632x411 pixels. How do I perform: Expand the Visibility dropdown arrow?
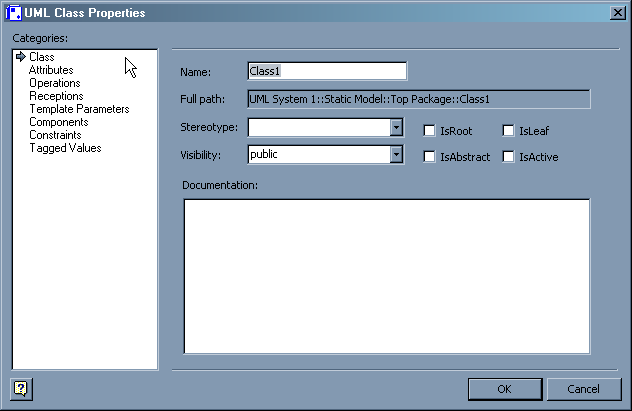click(x=396, y=155)
